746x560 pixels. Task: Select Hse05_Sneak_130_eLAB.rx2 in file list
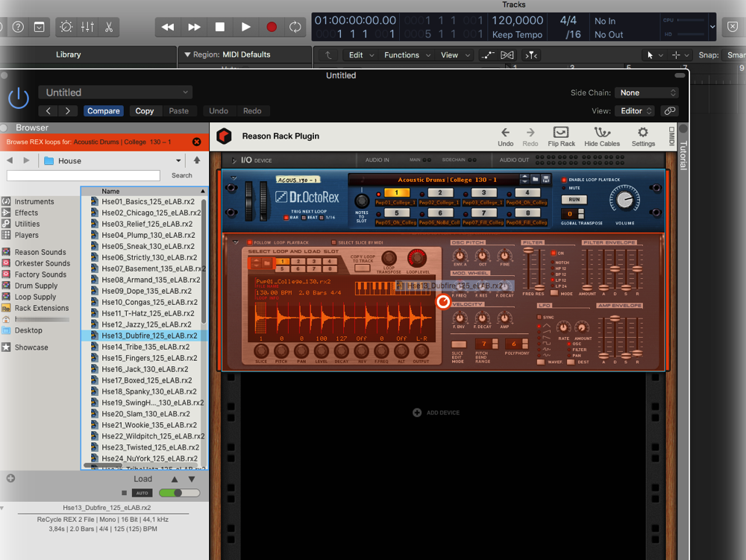[x=147, y=246]
